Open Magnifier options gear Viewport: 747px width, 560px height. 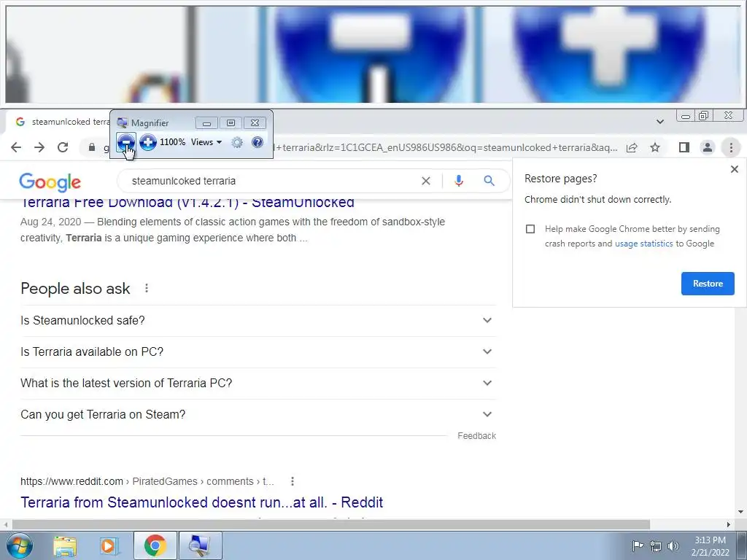237,142
